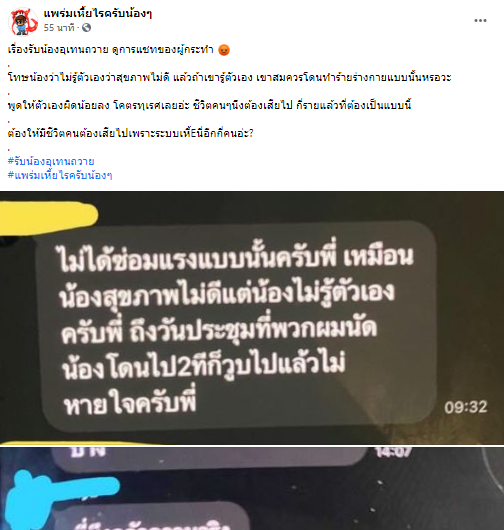The image size is (504, 530).
Task: Open the first chat screenshot image
Action: pos(252,318)
